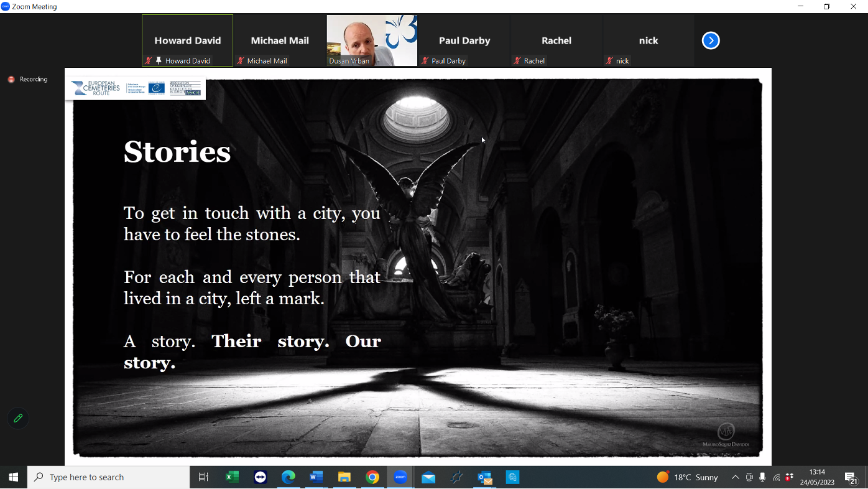Select Dusan Vrban's video thumbnail
The height and width of the screenshot is (489, 868).
(x=372, y=40)
